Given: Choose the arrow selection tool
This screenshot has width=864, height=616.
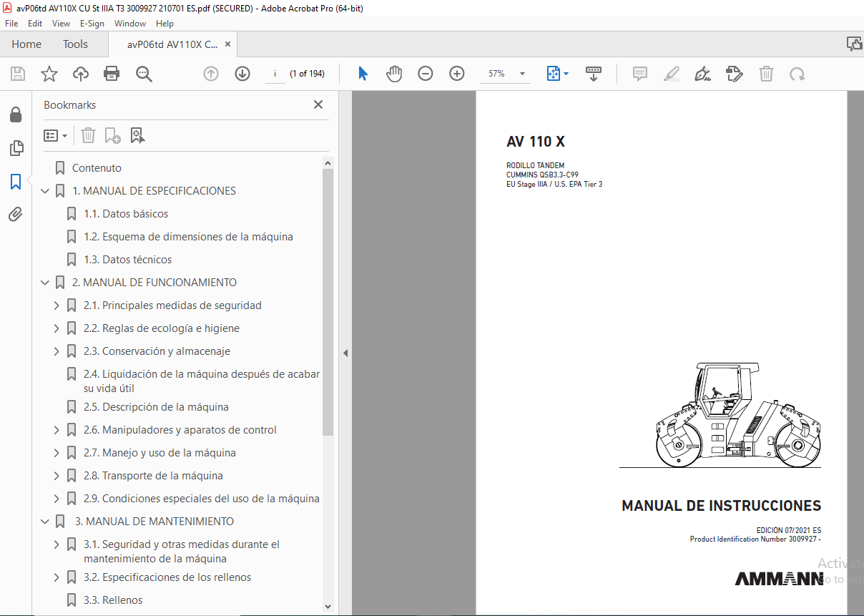Looking at the screenshot, I should tap(363, 74).
